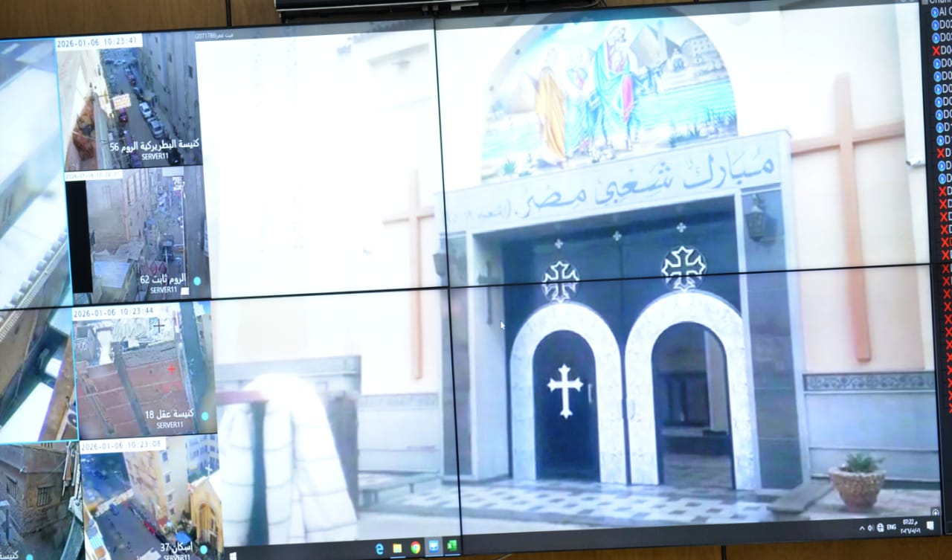952x560 pixels.
Task: Click the Windows Start button
Action: [x=231, y=554]
